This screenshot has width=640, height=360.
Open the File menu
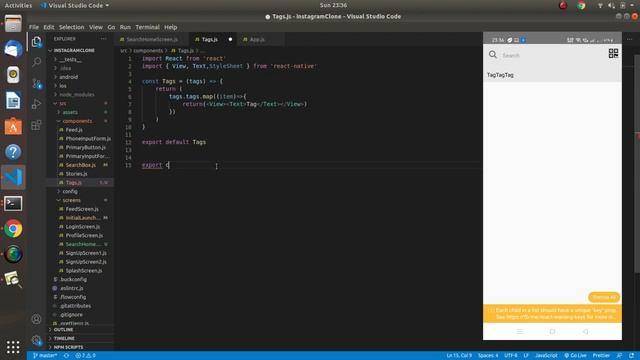coord(34,27)
